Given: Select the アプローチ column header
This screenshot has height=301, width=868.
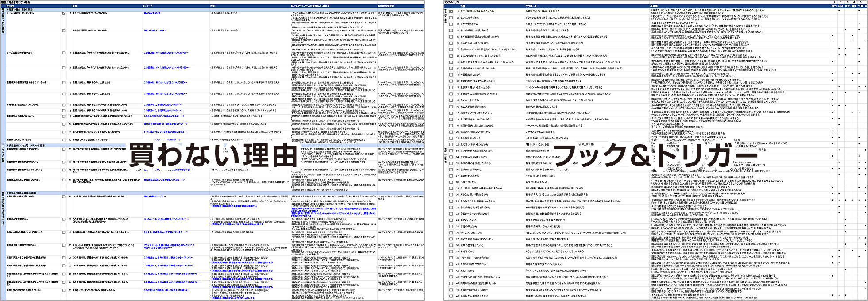Looking at the screenshot, I should point(531,6).
